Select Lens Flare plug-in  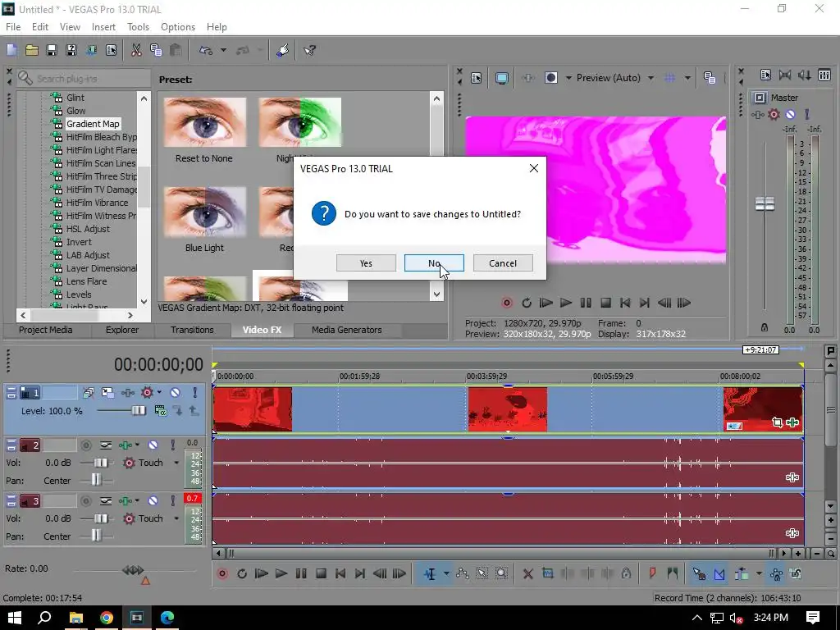click(x=86, y=281)
